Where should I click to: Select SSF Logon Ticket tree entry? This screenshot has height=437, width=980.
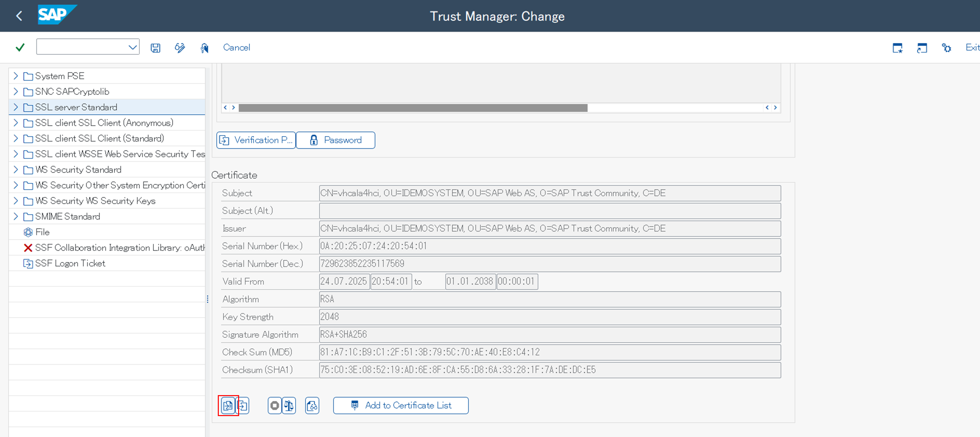[70, 263]
